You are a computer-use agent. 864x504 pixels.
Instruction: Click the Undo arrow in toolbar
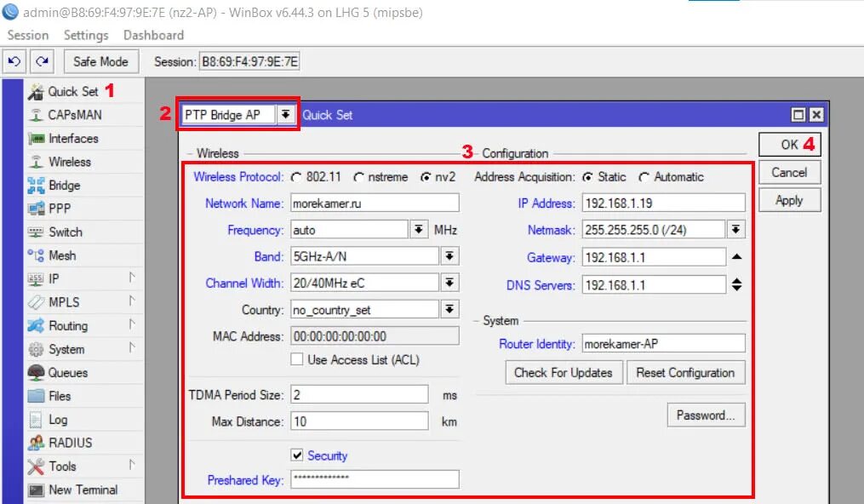(x=14, y=61)
